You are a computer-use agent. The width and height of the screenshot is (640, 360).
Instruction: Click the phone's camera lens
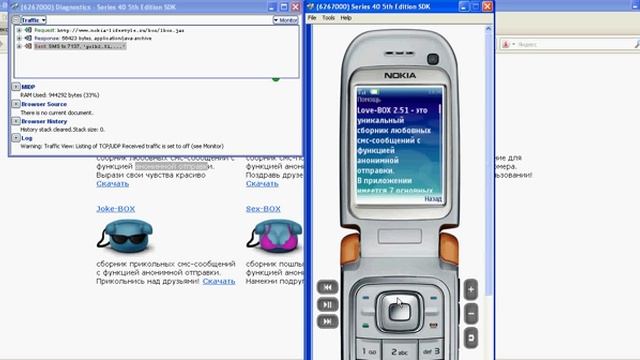[x=433, y=59]
